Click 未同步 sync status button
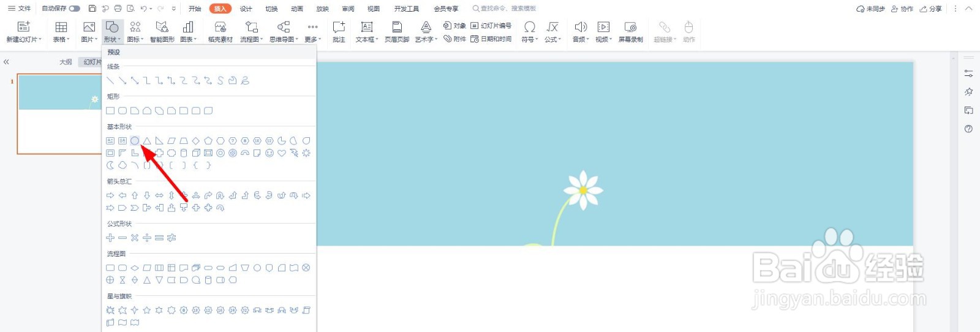The height and width of the screenshot is (332, 980). click(x=870, y=9)
